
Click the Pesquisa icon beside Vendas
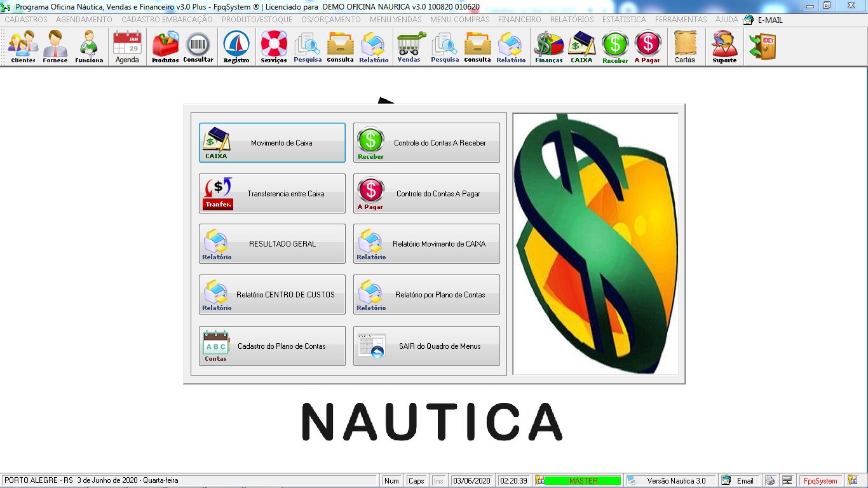click(x=445, y=47)
